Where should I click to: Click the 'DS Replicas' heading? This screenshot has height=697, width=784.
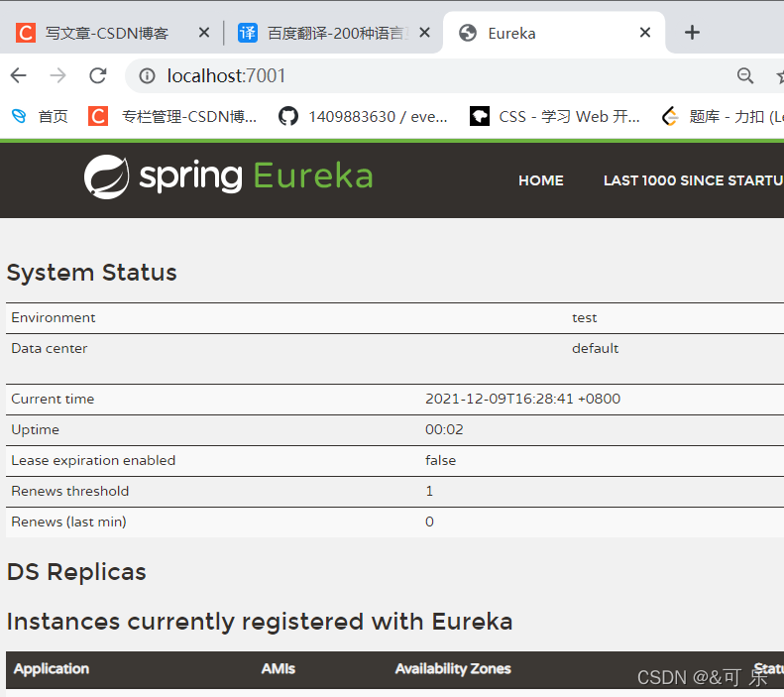point(76,572)
